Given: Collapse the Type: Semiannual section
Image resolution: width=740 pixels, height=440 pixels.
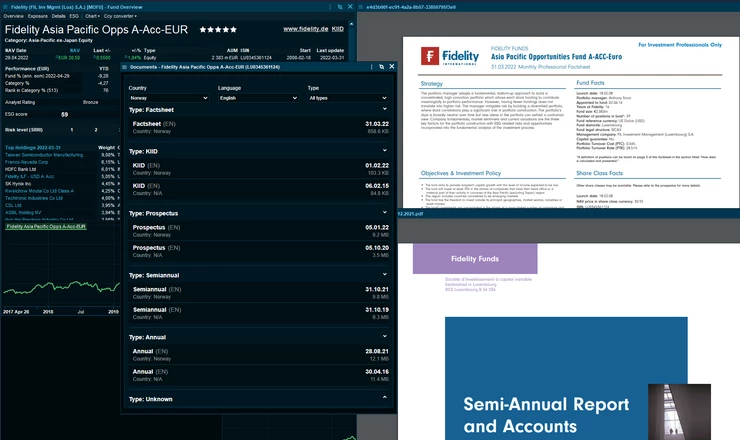Looking at the screenshot, I should [385, 274].
